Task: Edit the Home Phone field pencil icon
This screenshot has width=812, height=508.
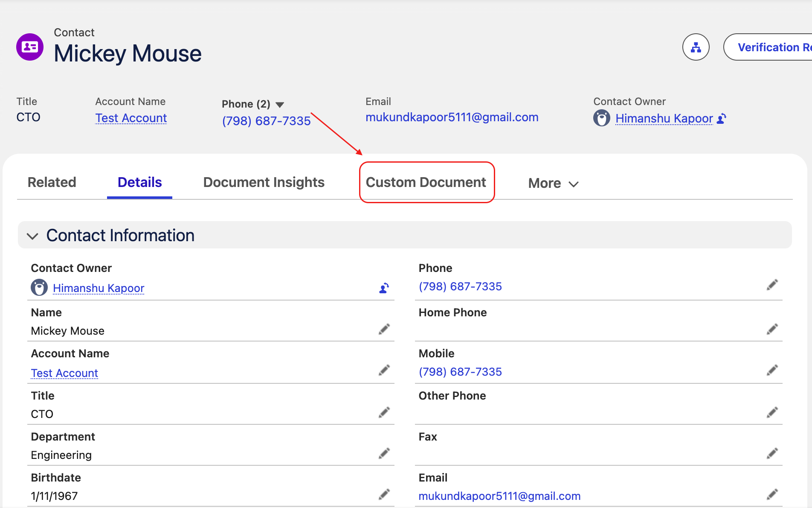Action: (772, 329)
